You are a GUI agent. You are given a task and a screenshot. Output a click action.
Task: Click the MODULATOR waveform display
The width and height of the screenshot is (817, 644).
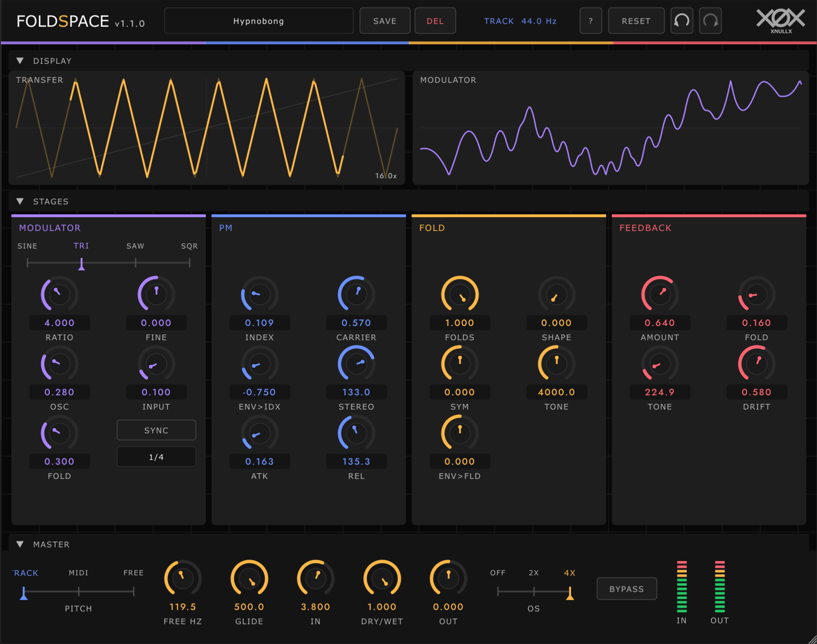pos(611,128)
